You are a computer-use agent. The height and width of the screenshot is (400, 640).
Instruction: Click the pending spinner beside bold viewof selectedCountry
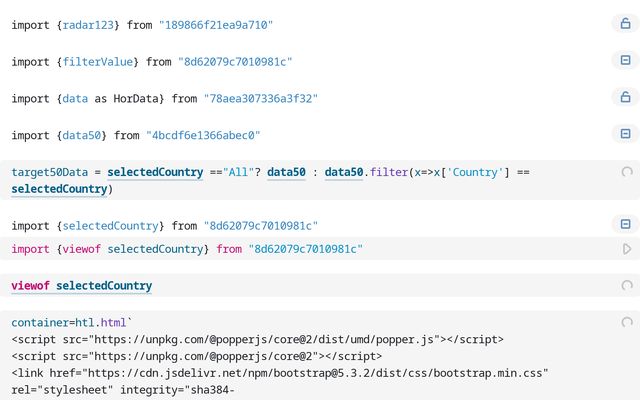click(627, 286)
